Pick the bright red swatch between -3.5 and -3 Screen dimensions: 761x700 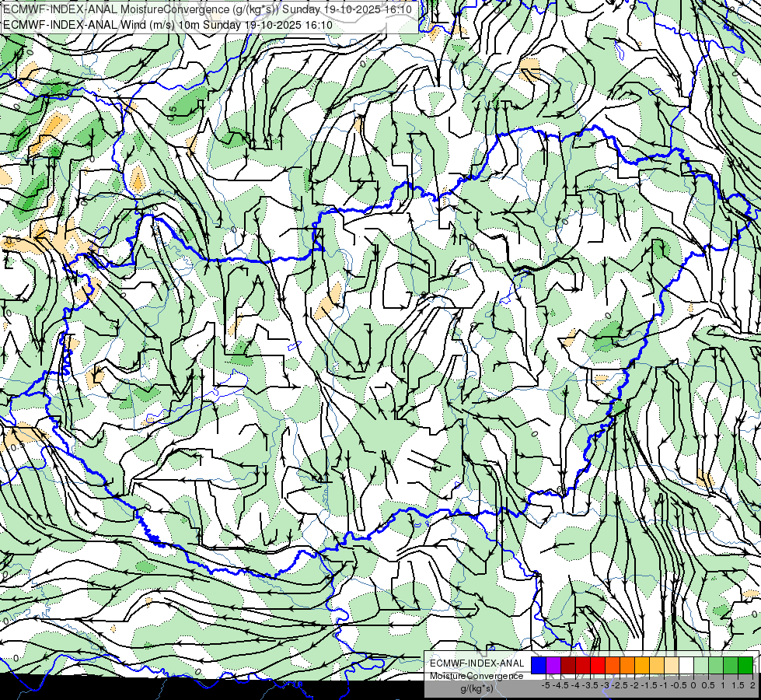click(x=598, y=665)
